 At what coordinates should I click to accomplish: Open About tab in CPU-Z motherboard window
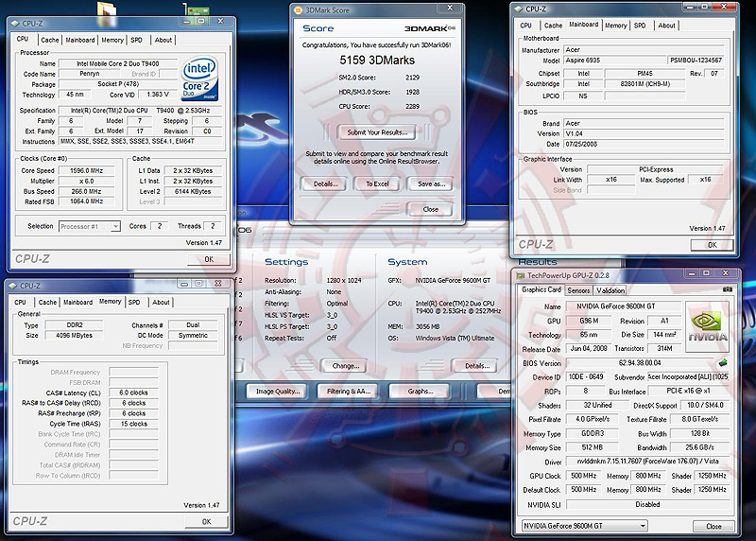click(x=666, y=26)
